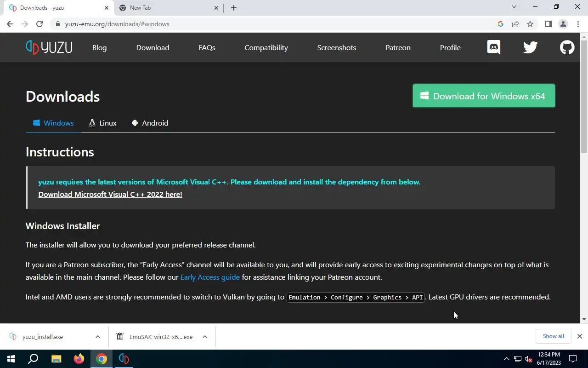Close the downloads bar
The image size is (588, 368).
pyautogui.click(x=580, y=336)
